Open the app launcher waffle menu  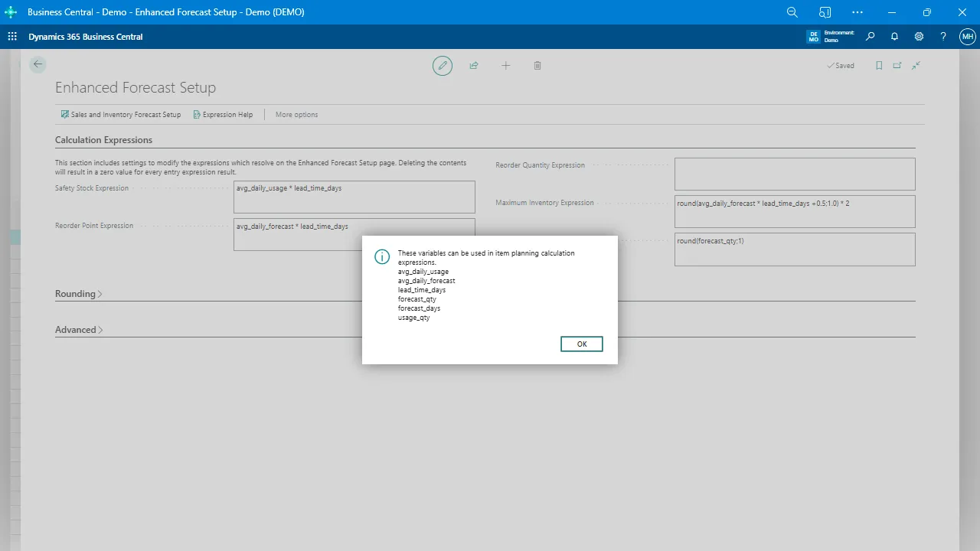click(x=12, y=37)
